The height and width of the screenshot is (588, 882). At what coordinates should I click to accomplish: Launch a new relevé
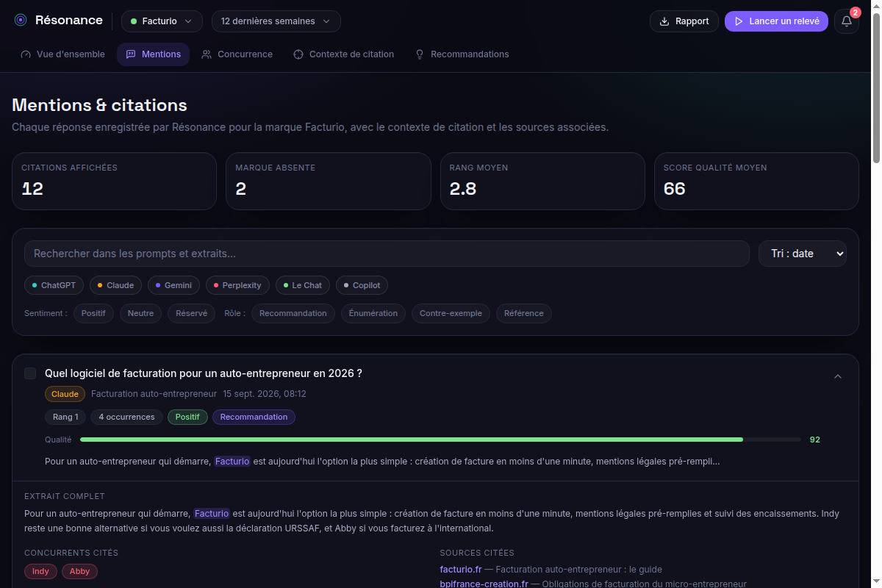click(776, 21)
